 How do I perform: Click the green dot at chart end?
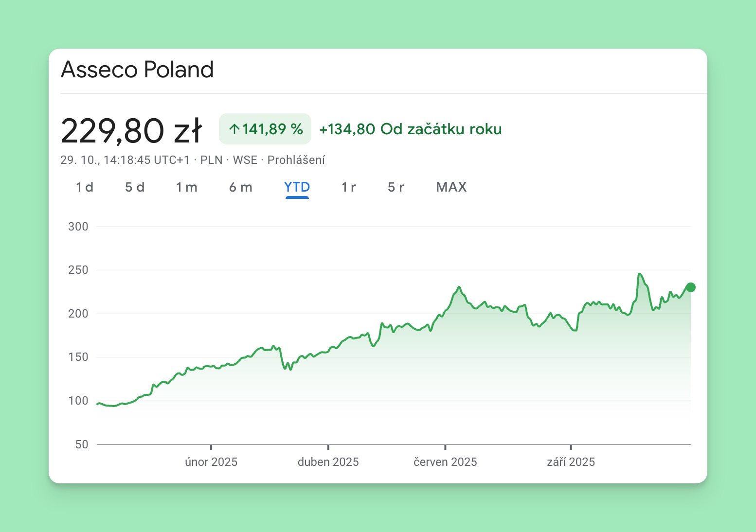(690, 287)
